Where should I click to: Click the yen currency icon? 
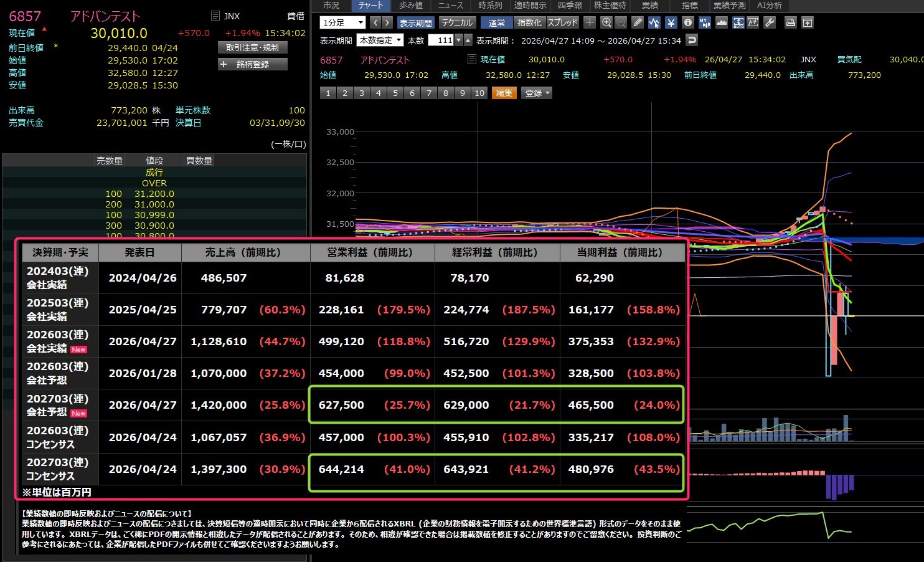coord(671,22)
